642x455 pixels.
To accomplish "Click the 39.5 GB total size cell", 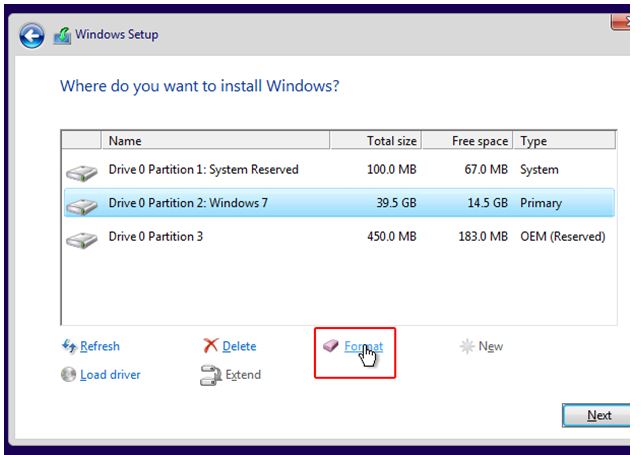I will pyautogui.click(x=396, y=203).
